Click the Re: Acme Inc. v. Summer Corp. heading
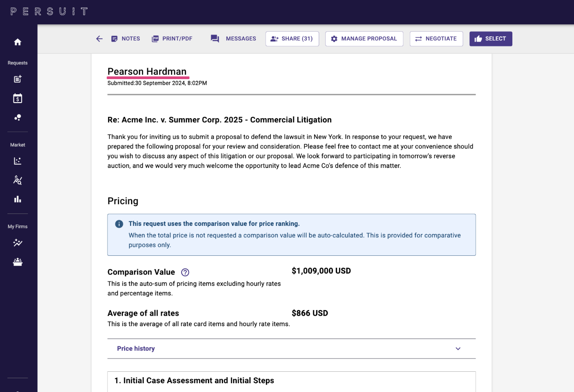 pos(219,120)
